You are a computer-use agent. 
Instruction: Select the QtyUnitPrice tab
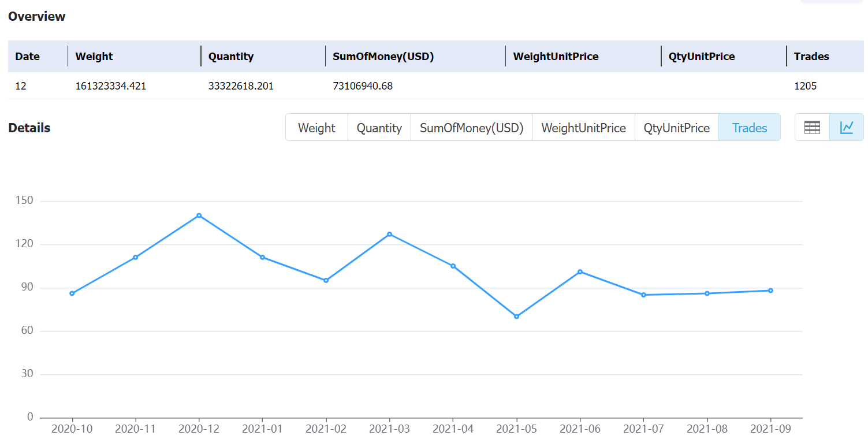click(x=677, y=128)
